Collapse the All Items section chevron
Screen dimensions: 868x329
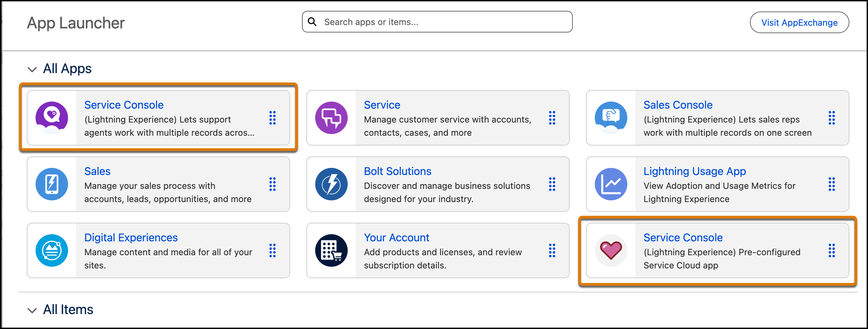click(32, 310)
